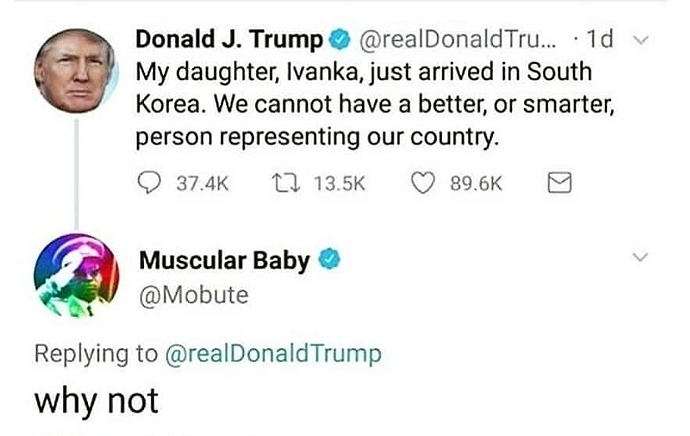Click the 89.6K likes count
This screenshot has height=436, width=690.
476,183
